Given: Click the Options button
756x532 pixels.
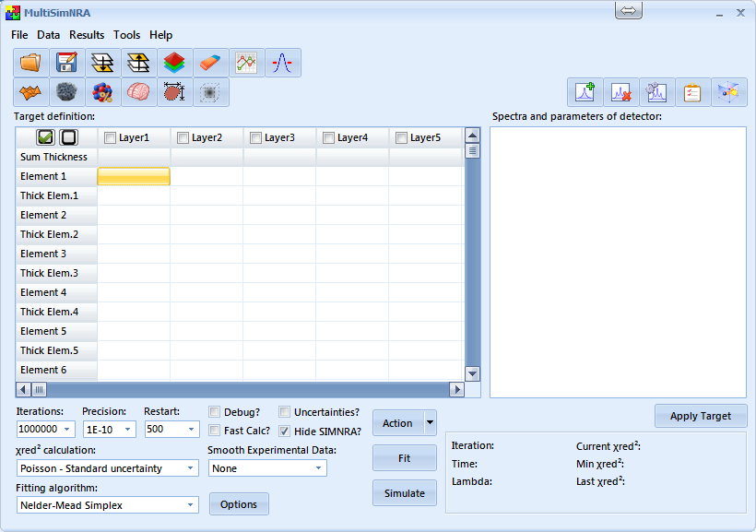Looking at the screenshot, I should click(x=239, y=504).
